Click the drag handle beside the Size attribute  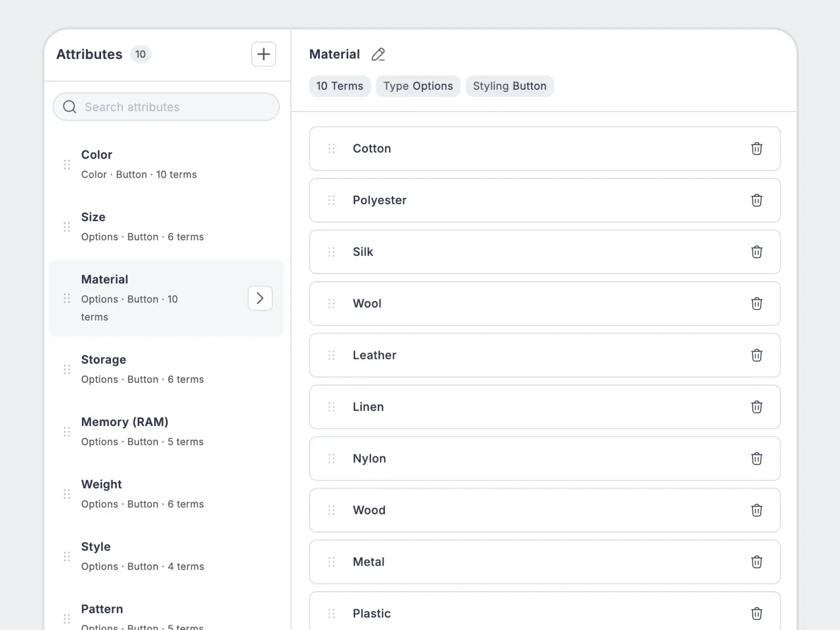pyautogui.click(x=67, y=227)
